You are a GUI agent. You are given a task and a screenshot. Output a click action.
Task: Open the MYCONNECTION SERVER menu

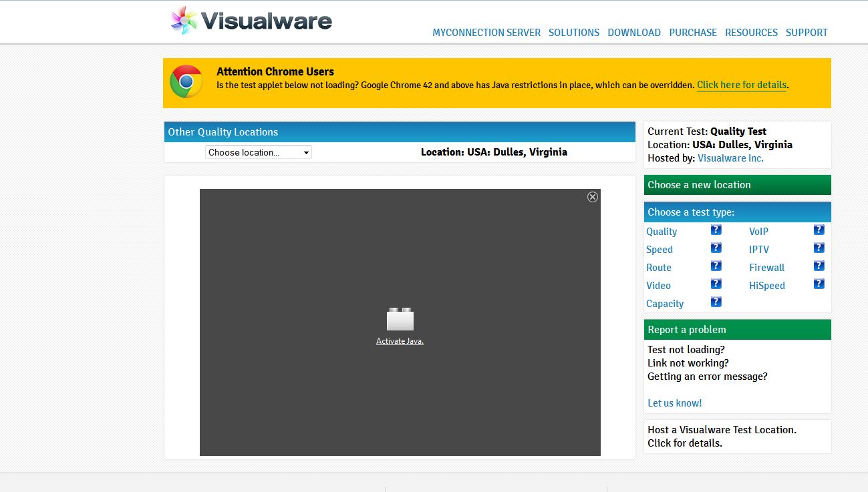486,32
